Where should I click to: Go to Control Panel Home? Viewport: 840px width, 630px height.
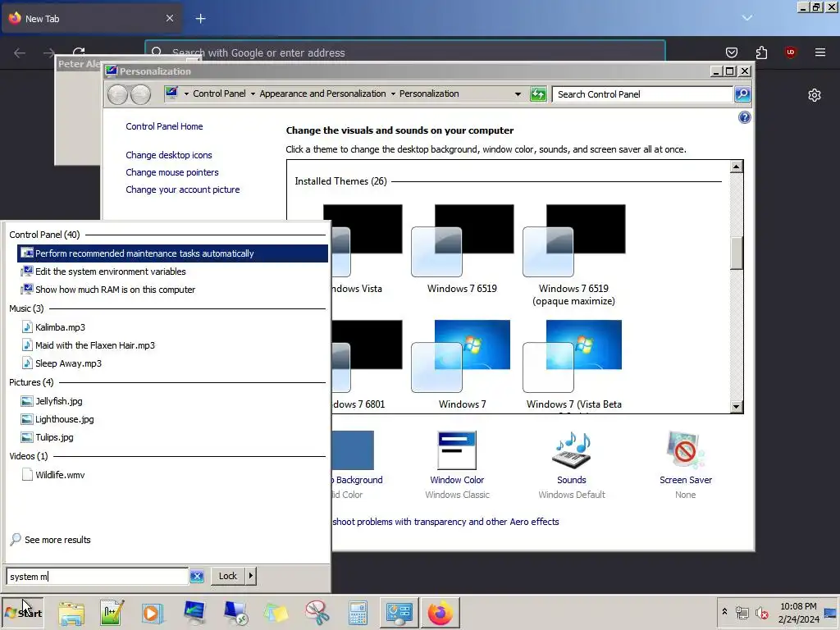click(164, 126)
